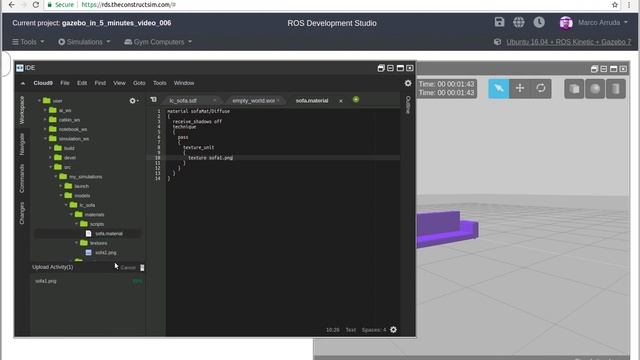Expand the notebook_ws folder
This screenshot has height=360, width=640.
[45, 129]
